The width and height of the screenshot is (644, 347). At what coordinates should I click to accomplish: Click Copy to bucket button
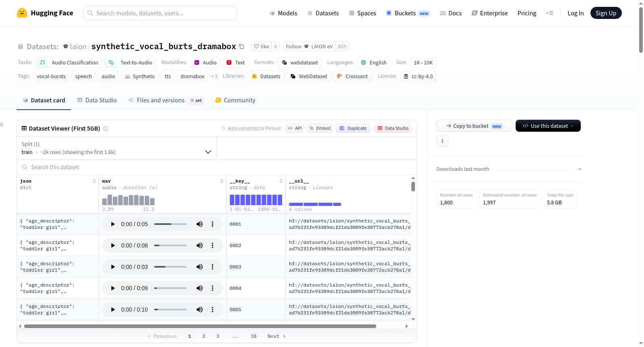pyautogui.click(x=474, y=126)
